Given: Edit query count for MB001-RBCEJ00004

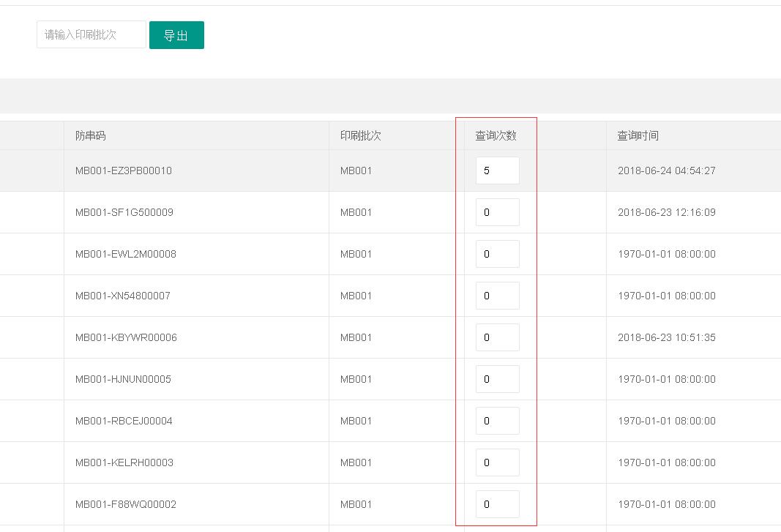Looking at the screenshot, I should click(498, 421).
